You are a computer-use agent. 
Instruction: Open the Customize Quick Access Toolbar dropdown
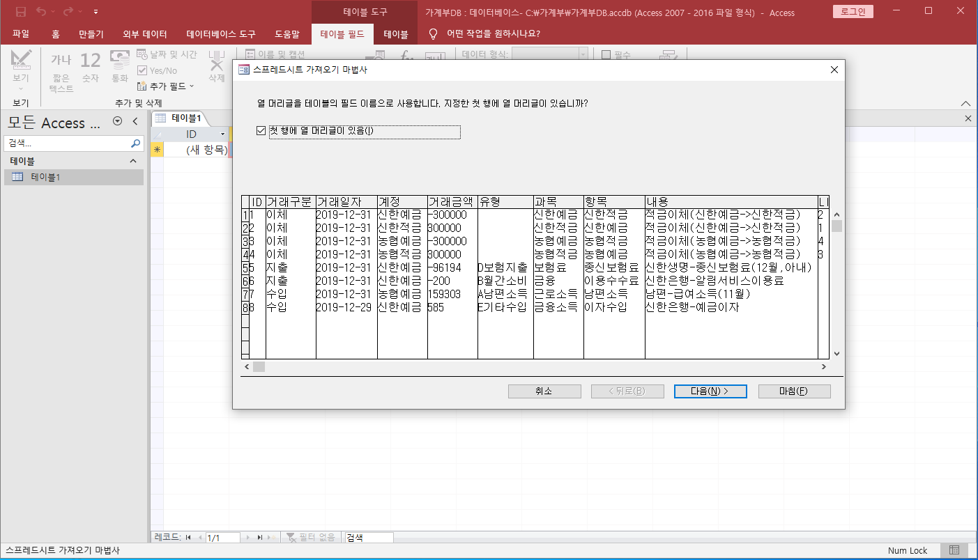pos(95,12)
